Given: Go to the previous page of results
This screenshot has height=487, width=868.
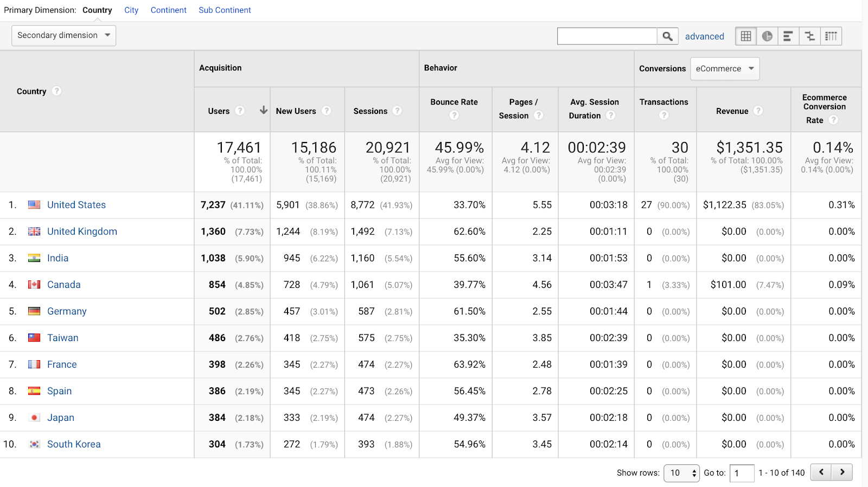Looking at the screenshot, I should 821,472.
